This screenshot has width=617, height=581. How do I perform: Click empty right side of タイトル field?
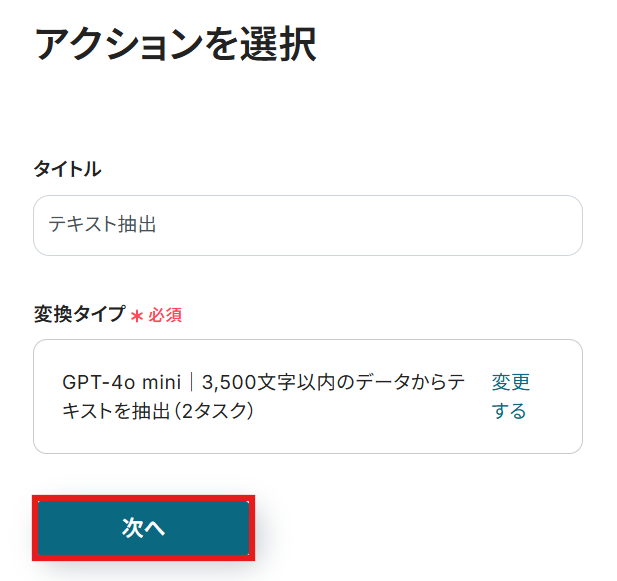(450, 225)
